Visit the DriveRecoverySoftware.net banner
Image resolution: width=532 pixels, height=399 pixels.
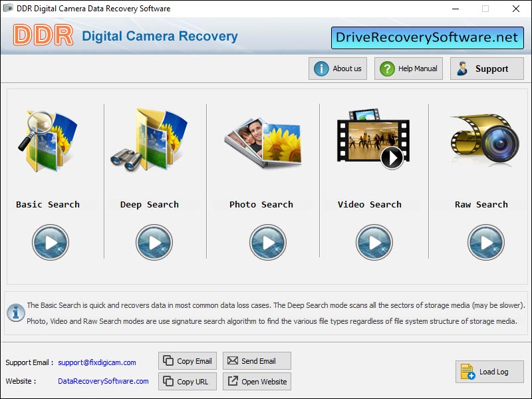[x=427, y=38]
